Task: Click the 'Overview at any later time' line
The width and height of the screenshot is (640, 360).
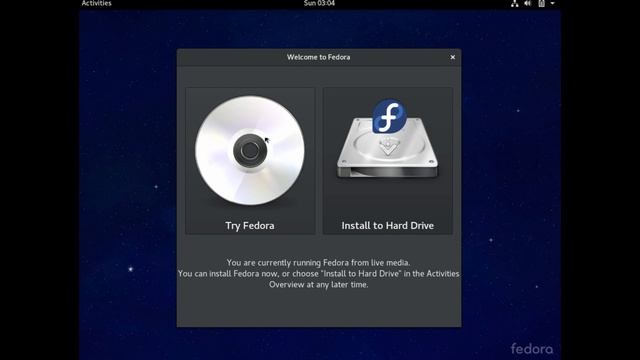Action: pos(319,284)
